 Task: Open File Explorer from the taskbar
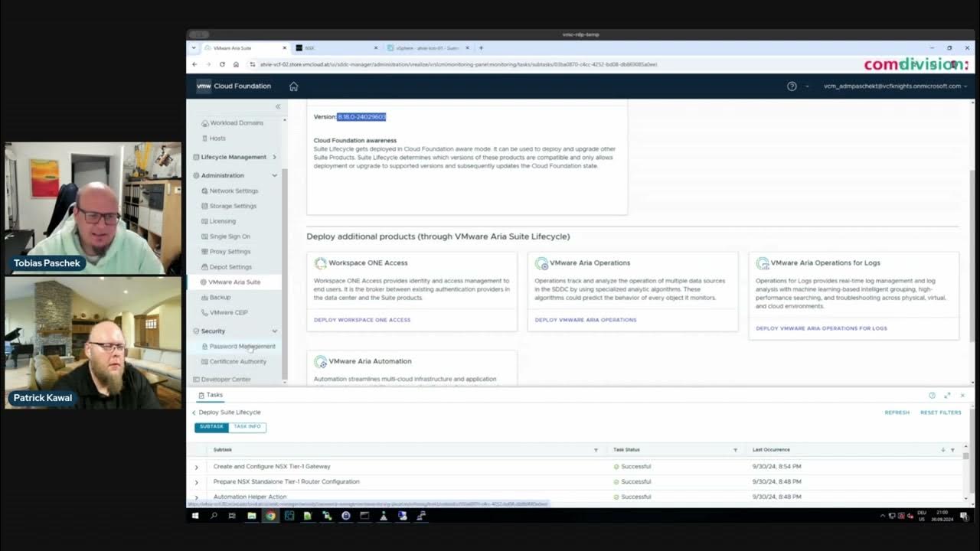point(251,516)
